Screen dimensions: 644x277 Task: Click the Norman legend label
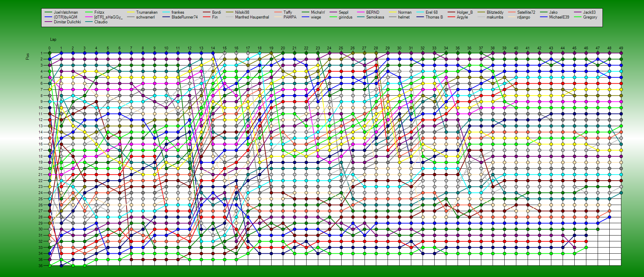click(x=405, y=12)
